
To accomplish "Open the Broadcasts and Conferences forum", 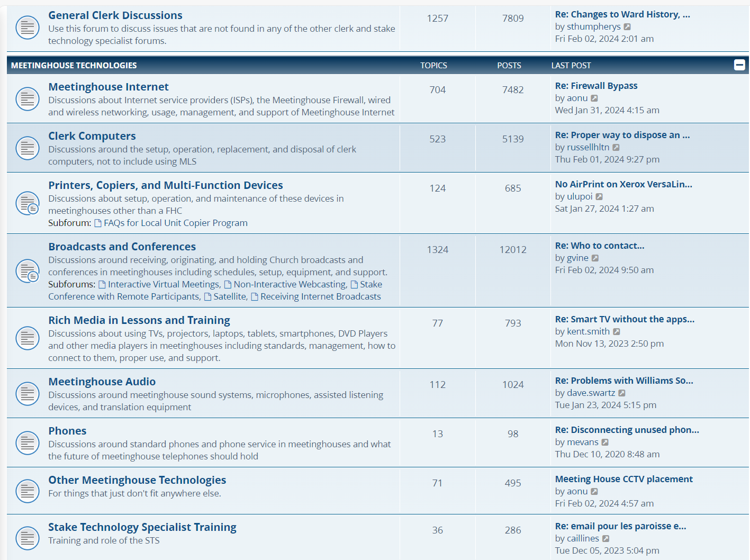I will (x=122, y=247).
